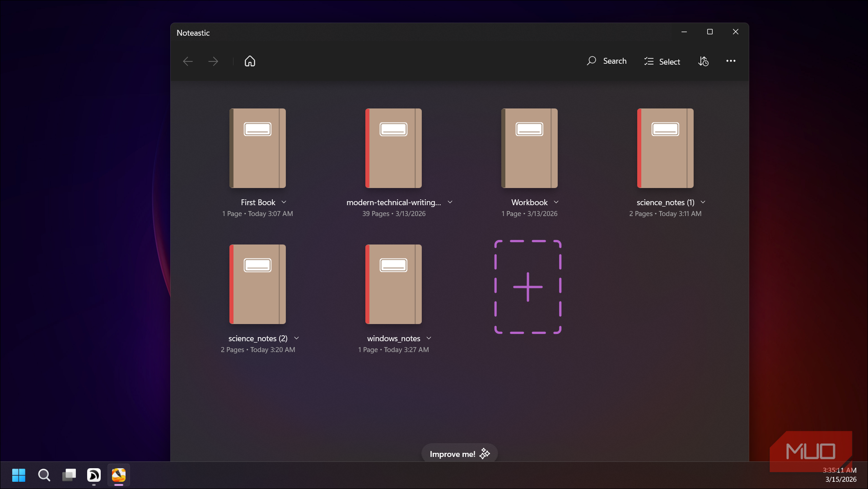Click the forward navigation arrow

click(213, 61)
